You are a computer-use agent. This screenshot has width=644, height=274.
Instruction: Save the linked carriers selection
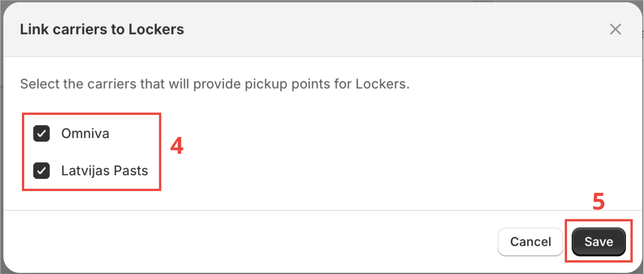click(x=598, y=242)
